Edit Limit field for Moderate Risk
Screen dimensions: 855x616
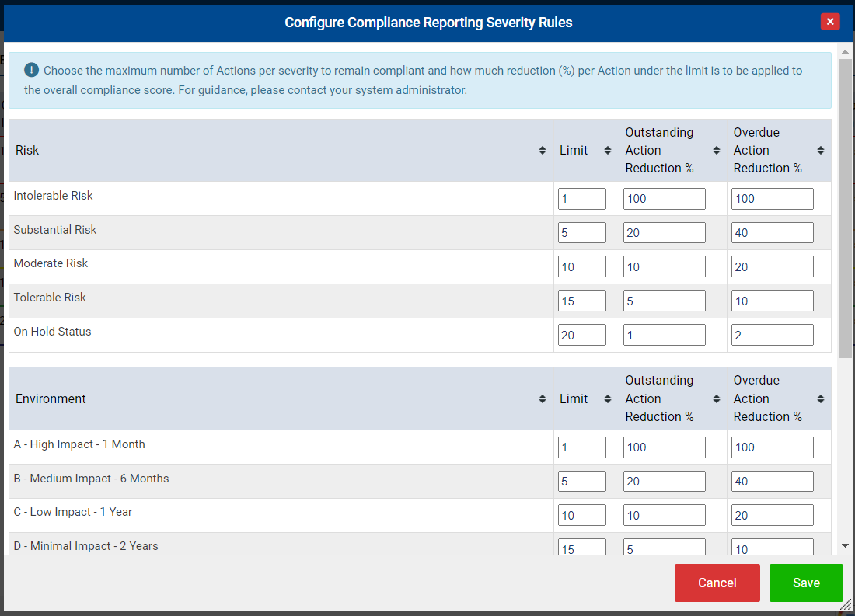pyautogui.click(x=582, y=267)
